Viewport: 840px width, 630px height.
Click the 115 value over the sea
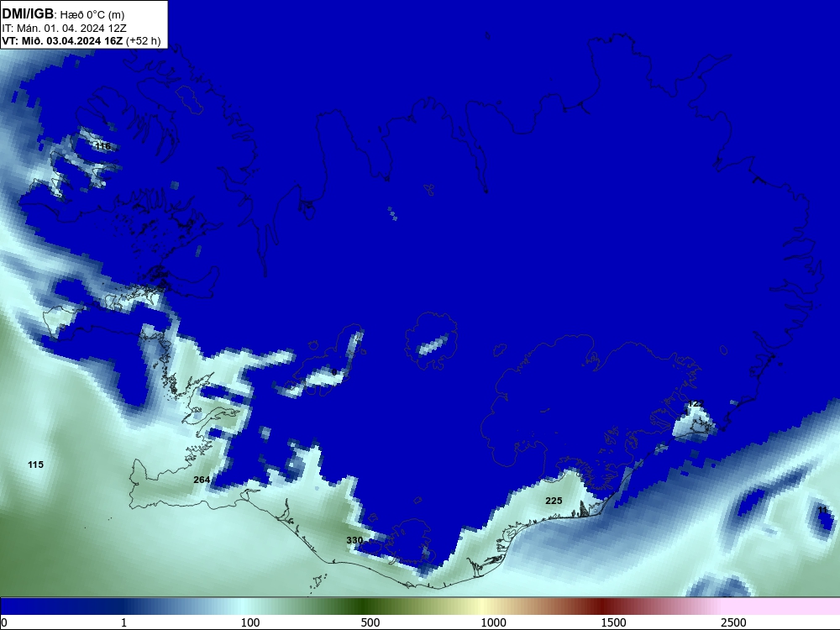click(36, 465)
